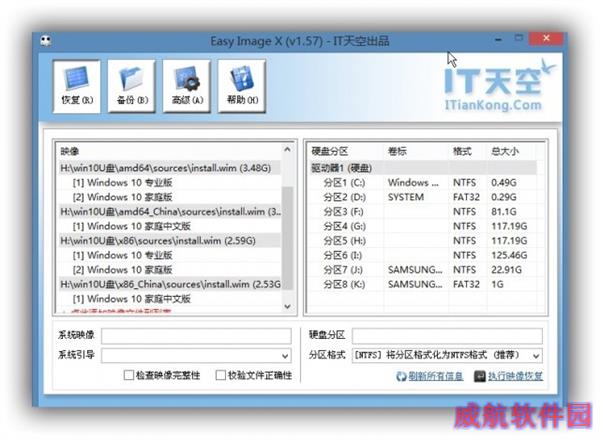The height and width of the screenshot is (439, 600).
Task: Select partition 分区5 (H:)
Action: [x=344, y=241]
